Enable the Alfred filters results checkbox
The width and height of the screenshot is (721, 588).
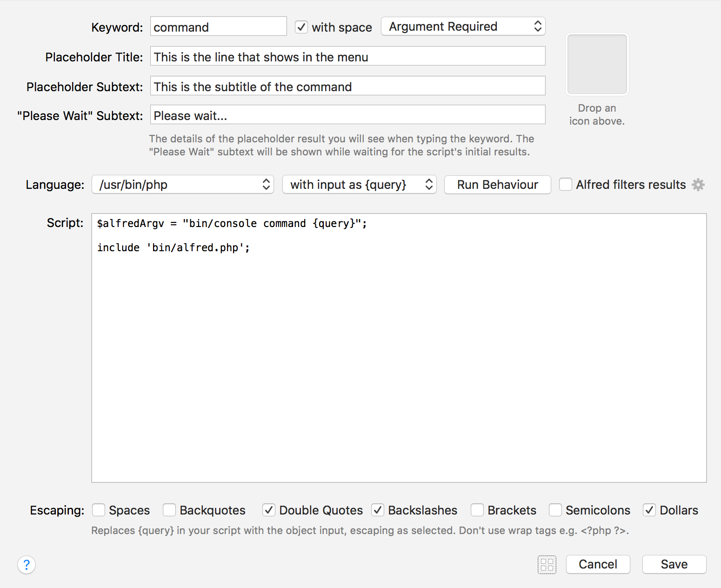[566, 185]
